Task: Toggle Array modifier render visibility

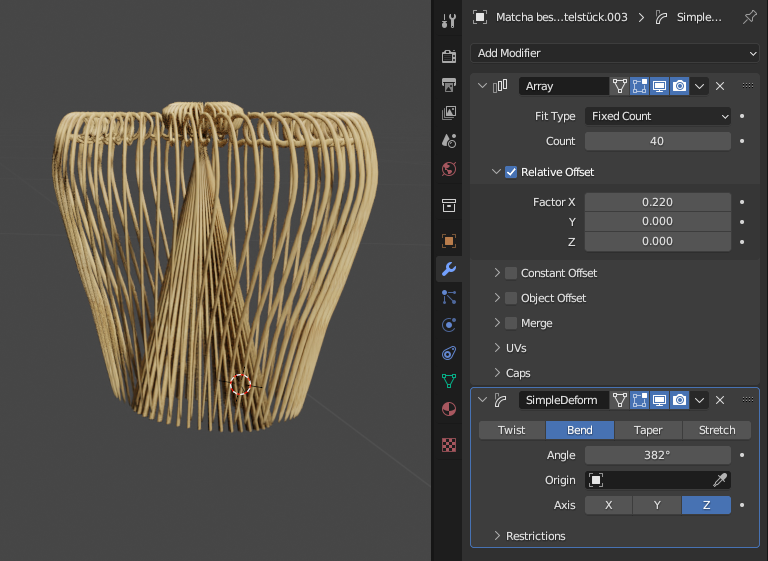Action: coord(680,86)
